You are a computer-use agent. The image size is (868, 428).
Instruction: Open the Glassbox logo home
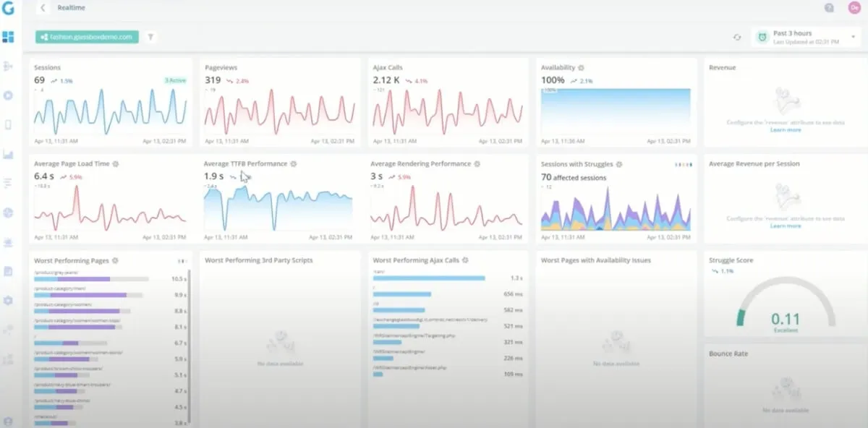9,9
